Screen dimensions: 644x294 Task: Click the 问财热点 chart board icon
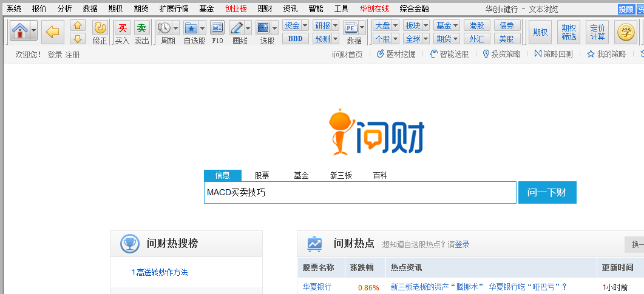pos(315,244)
